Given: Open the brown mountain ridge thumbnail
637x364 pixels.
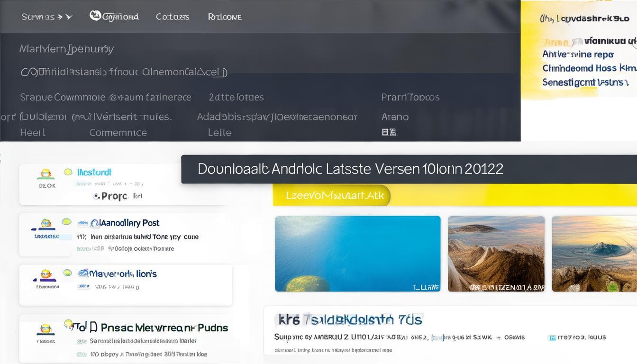Looking at the screenshot, I should pos(496,254).
